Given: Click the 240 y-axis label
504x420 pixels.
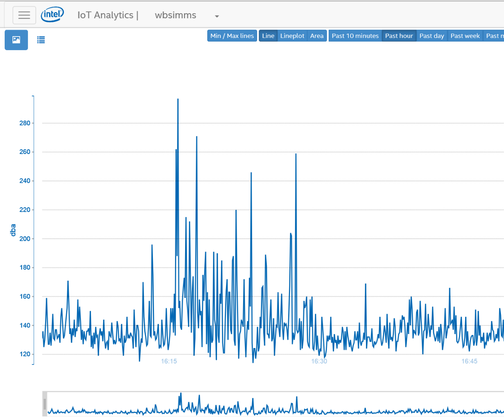Looking at the screenshot, I should tap(25, 181).
